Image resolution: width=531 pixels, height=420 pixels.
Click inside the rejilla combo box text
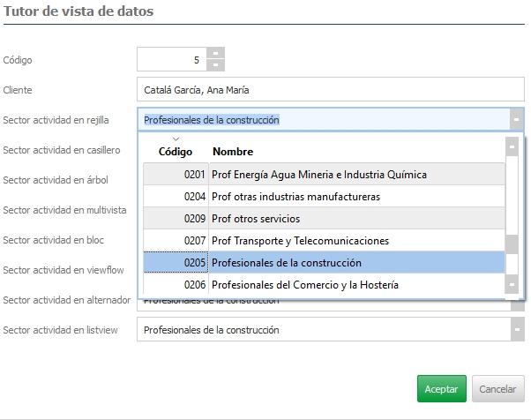point(322,120)
